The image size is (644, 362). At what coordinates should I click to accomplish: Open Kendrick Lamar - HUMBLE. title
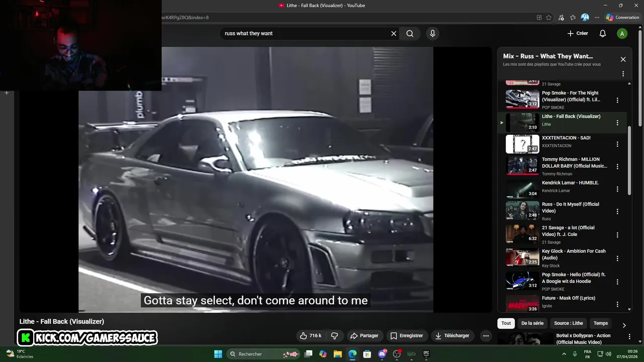click(x=570, y=183)
